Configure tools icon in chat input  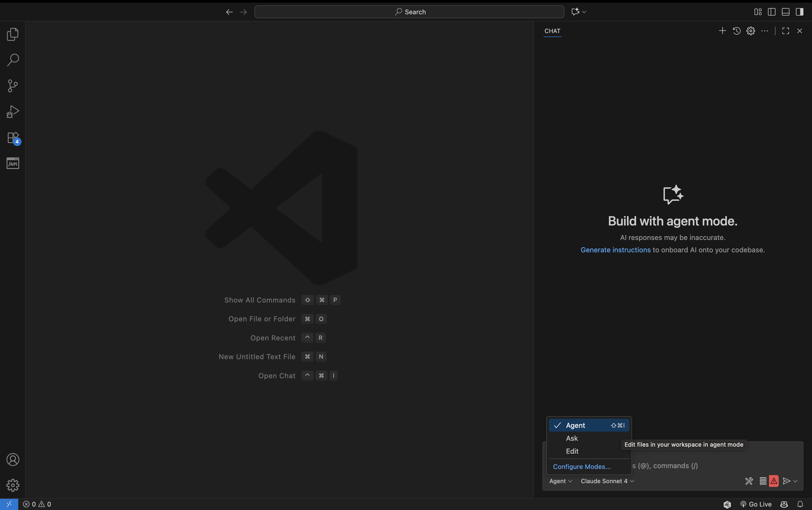pyautogui.click(x=749, y=481)
